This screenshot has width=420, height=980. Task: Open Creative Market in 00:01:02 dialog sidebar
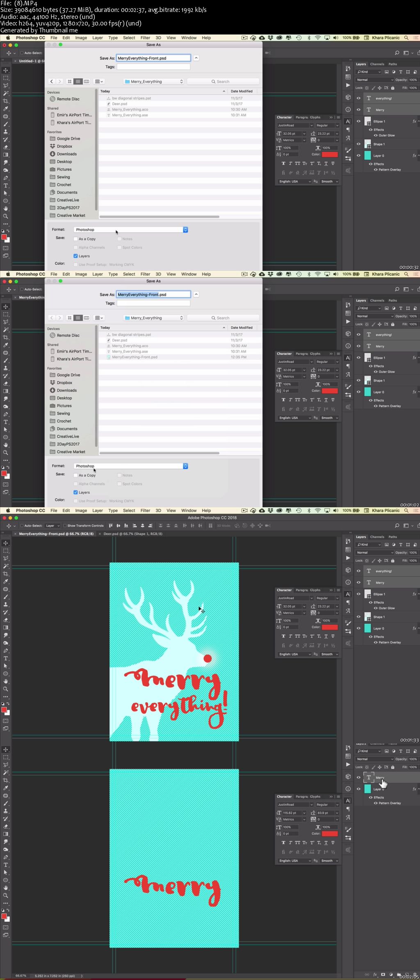[x=71, y=452]
